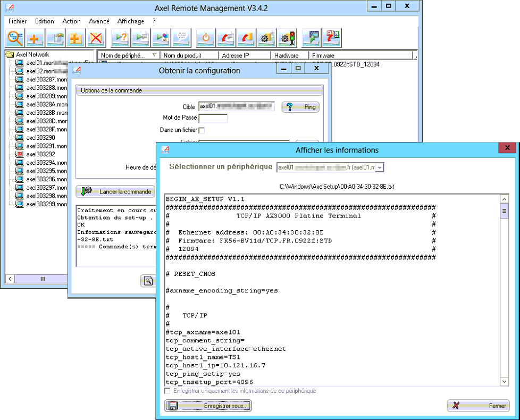Image resolution: width=520 pixels, height=420 pixels.
Task: Open the ? help menu
Action: pyautogui.click(x=154, y=21)
